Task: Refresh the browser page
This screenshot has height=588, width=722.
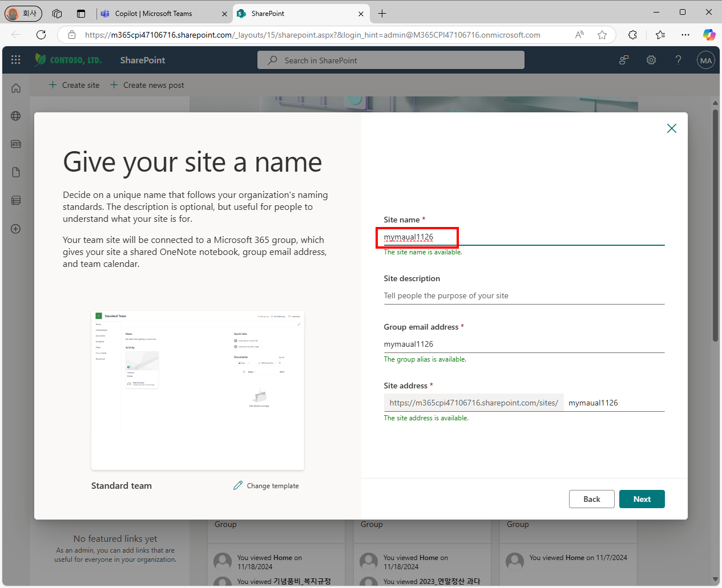Action: point(41,35)
